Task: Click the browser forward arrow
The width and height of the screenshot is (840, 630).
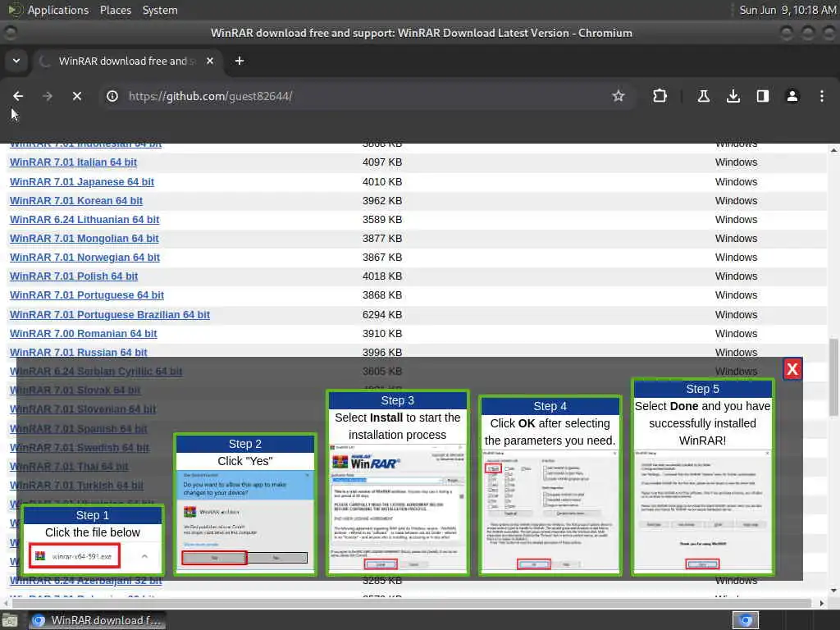Action: click(x=47, y=96)
